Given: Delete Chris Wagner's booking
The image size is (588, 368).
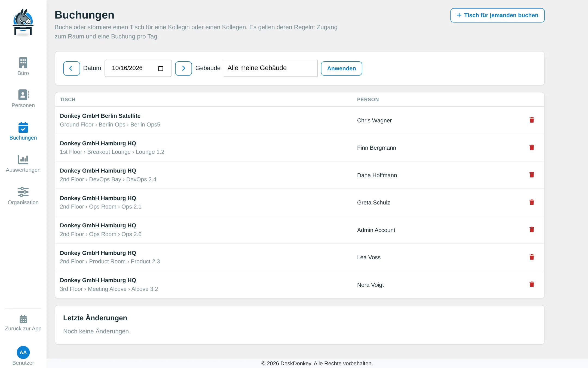Looking at the screenshot, I should click(x=532, y=120).
